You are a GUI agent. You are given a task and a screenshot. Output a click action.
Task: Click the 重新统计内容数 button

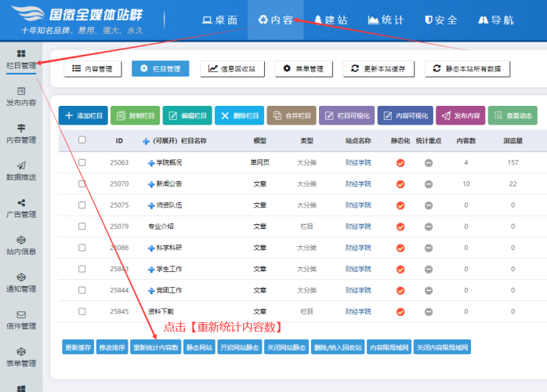(155, 347)
